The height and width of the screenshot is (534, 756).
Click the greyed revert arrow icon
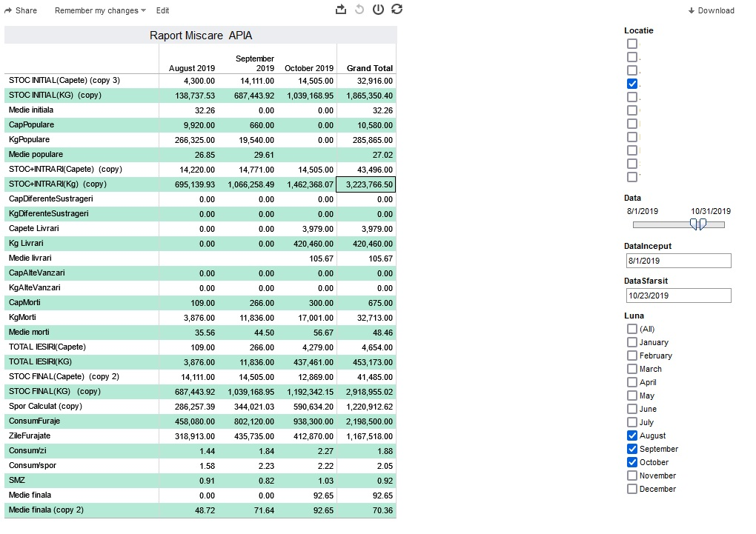click(x=359, y=10)
